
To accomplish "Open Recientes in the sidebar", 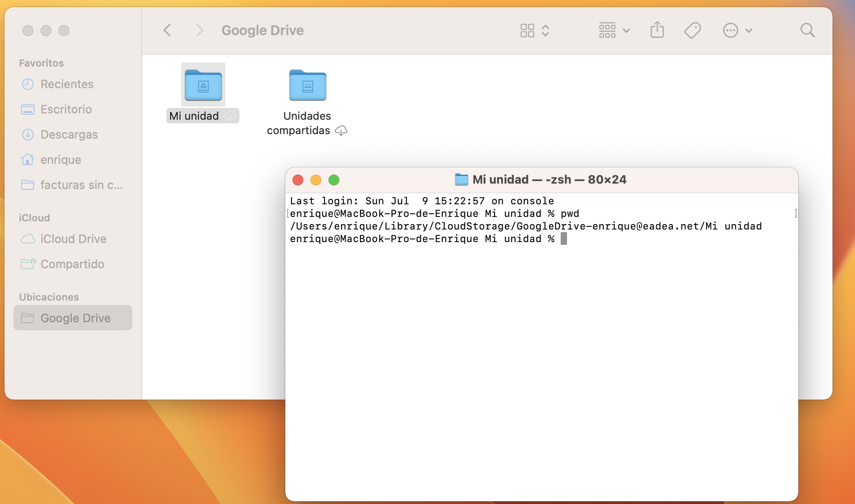I will (67, 84).
